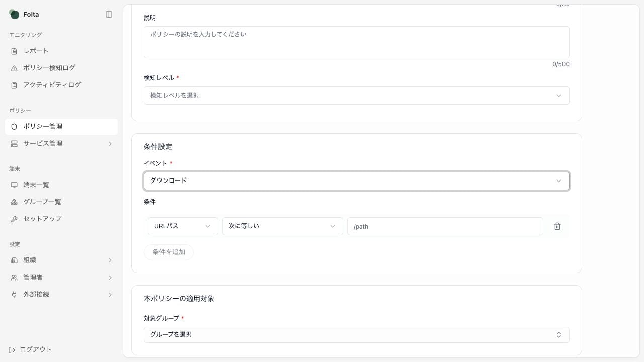Click the Folta brand name
Screen dimensions: 644x362
click(x=31, y=15)
